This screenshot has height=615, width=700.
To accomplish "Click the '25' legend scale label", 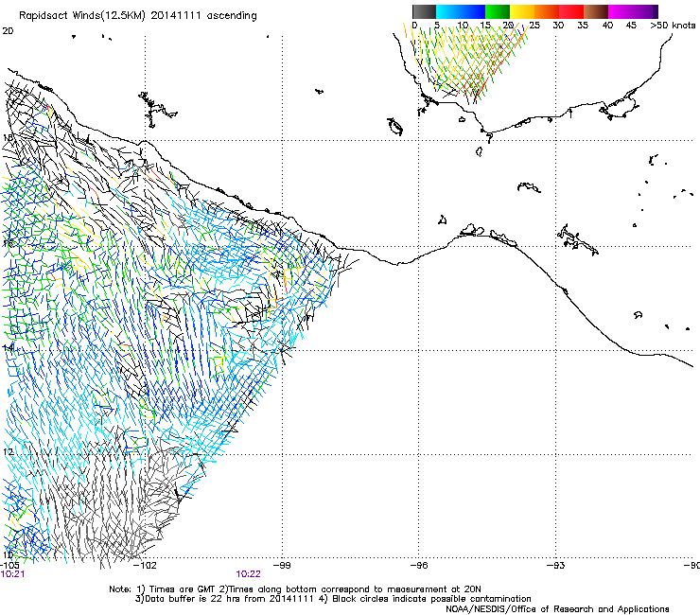I will point(534,26).
